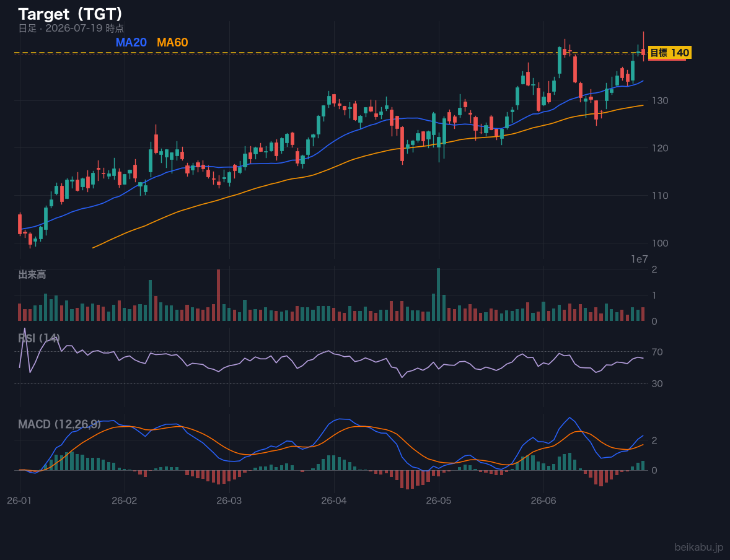Click the MACD (12,26,9) indicator label
The width and height of the screenshot is (730, 560).
pyautogui.click(x=59, y=424)
